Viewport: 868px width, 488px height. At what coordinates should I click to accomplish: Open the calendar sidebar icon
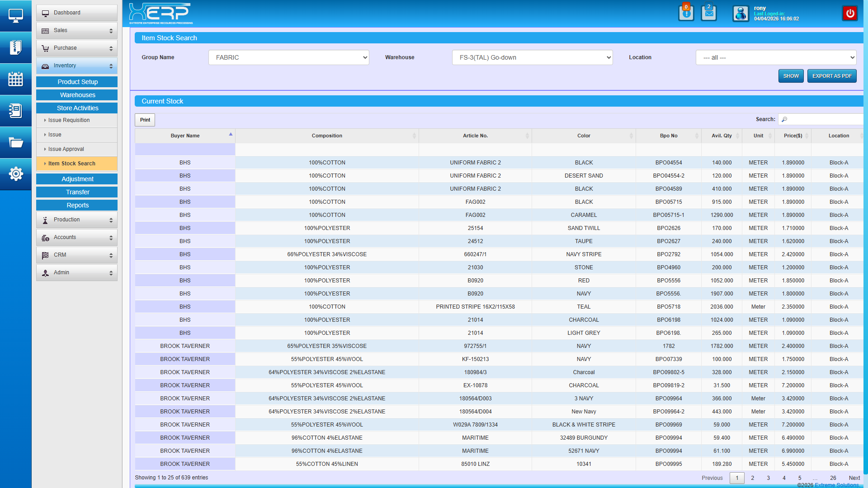(15, 79)
